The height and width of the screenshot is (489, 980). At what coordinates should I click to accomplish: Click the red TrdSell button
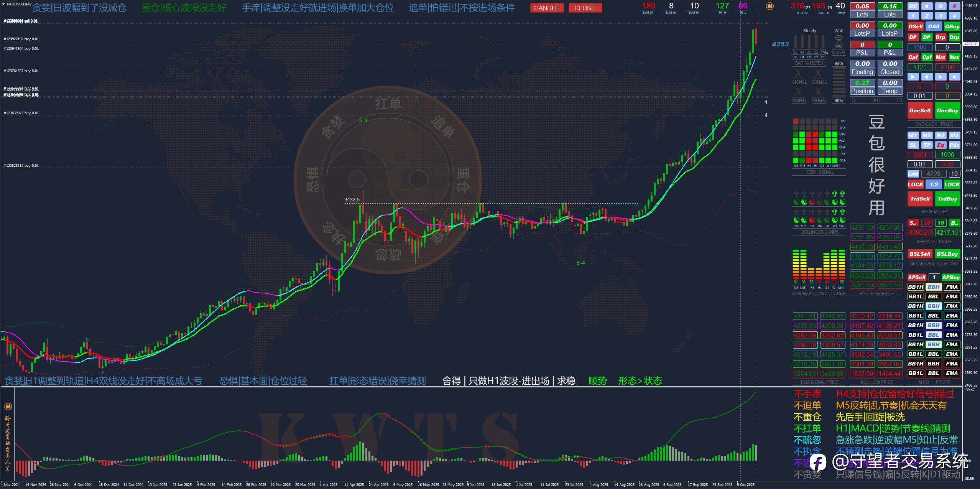coord(920,199)
